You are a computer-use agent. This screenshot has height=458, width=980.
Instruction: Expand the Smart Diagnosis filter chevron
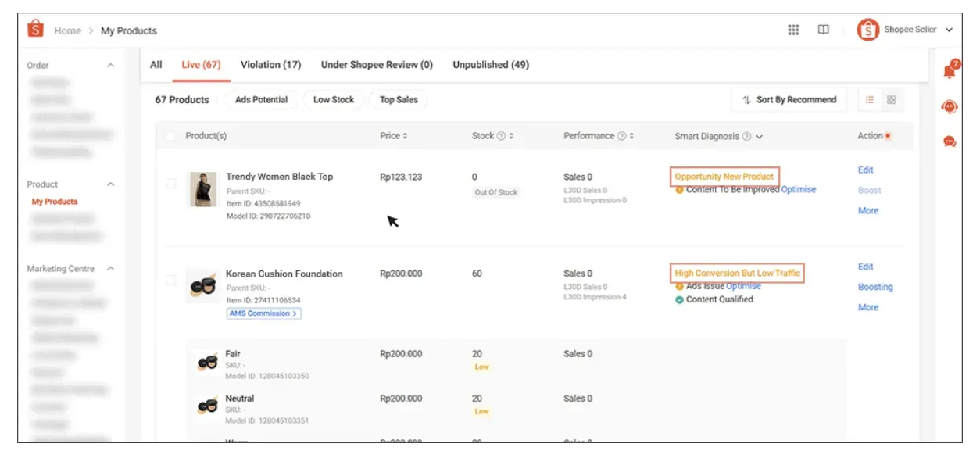(759, 137)
